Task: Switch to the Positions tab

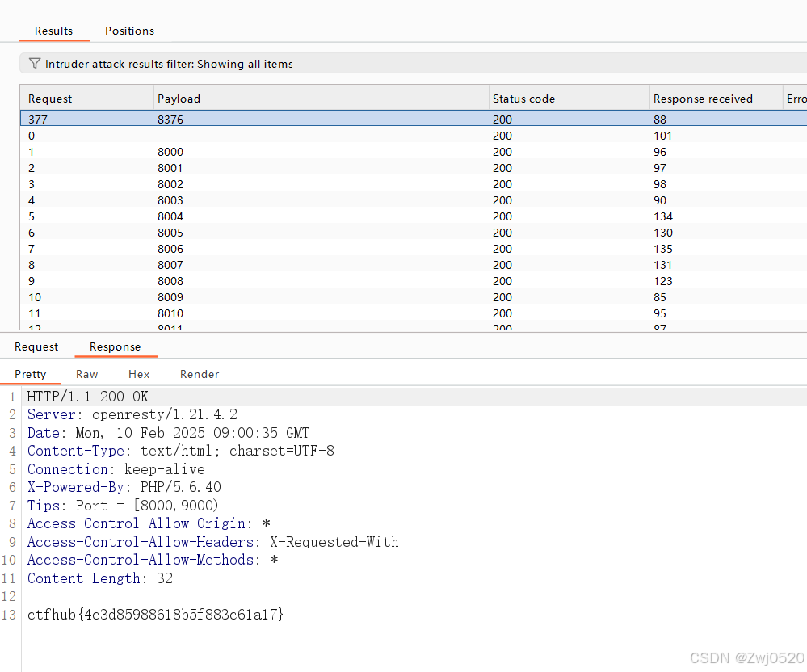Action: click(129, 31)
